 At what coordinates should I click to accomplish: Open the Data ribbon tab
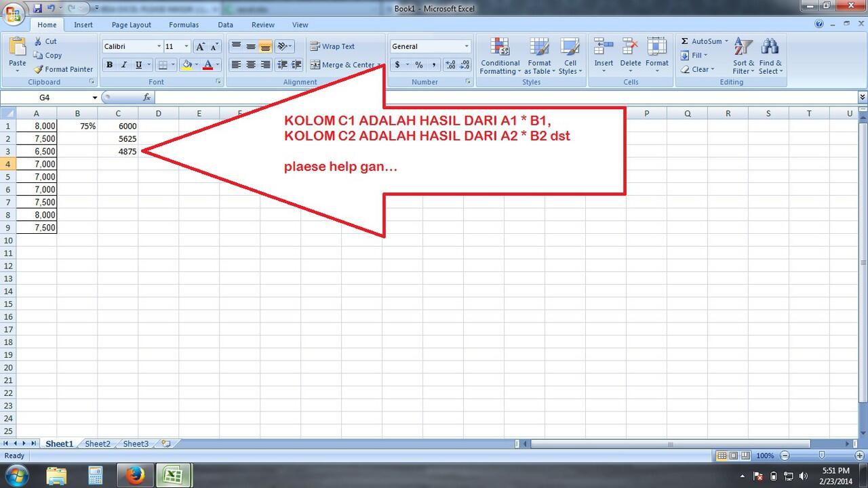coord(226,25)
